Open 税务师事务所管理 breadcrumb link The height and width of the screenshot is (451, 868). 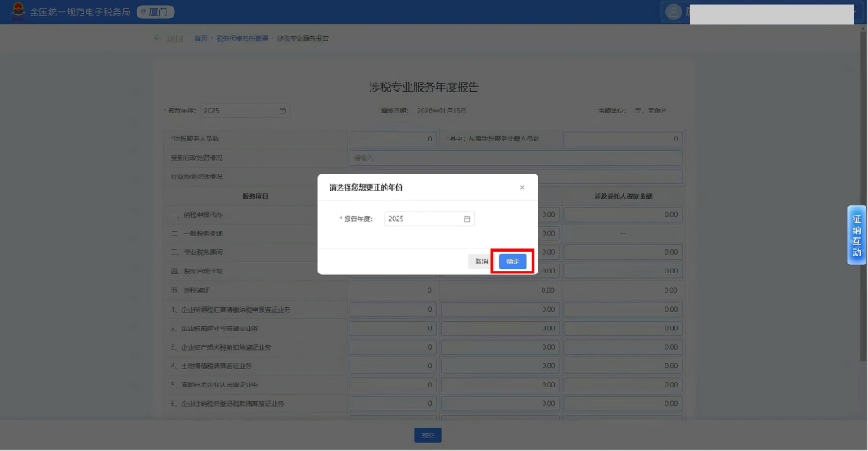click(242, 39)
